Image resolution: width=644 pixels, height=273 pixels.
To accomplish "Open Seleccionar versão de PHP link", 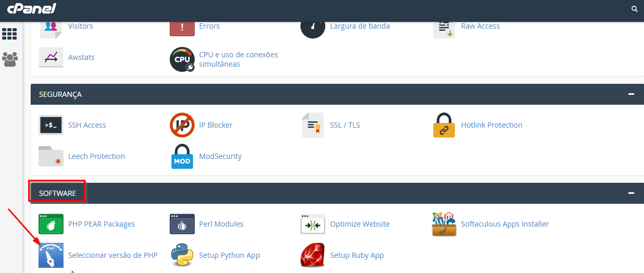I will 113,255.
